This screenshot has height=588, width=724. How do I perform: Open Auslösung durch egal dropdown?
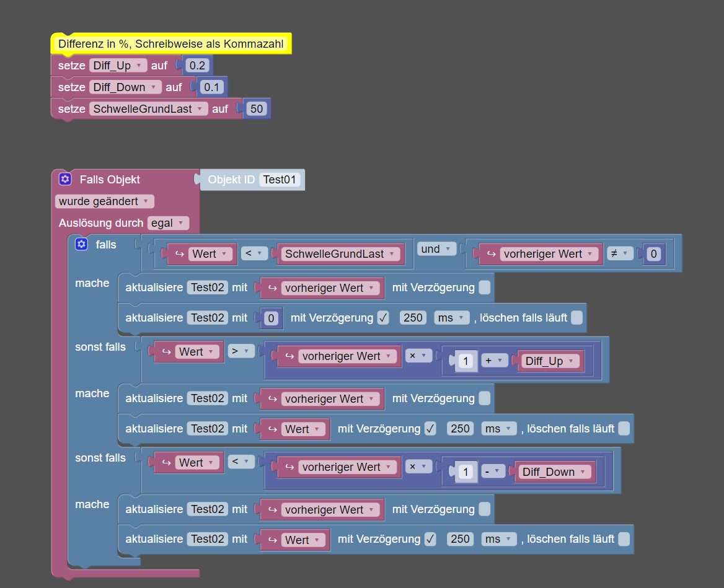pos(168,223)
